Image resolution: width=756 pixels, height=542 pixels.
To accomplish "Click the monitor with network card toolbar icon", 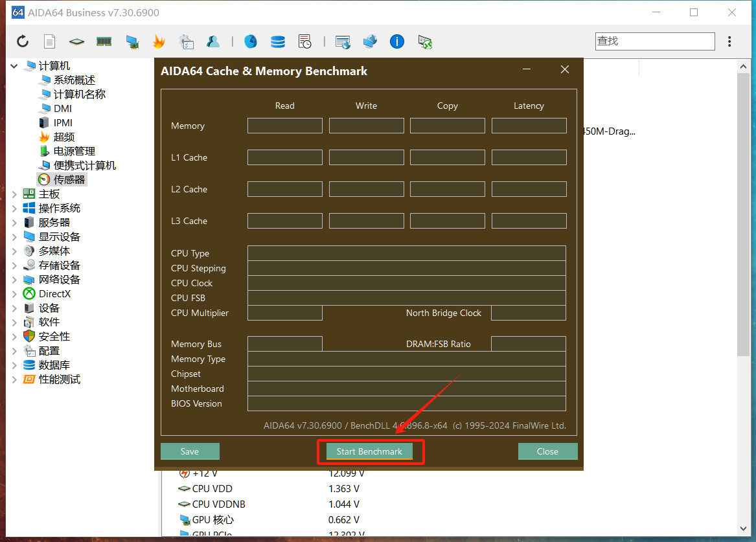I will pyautogui.click(x=132, y=42).
